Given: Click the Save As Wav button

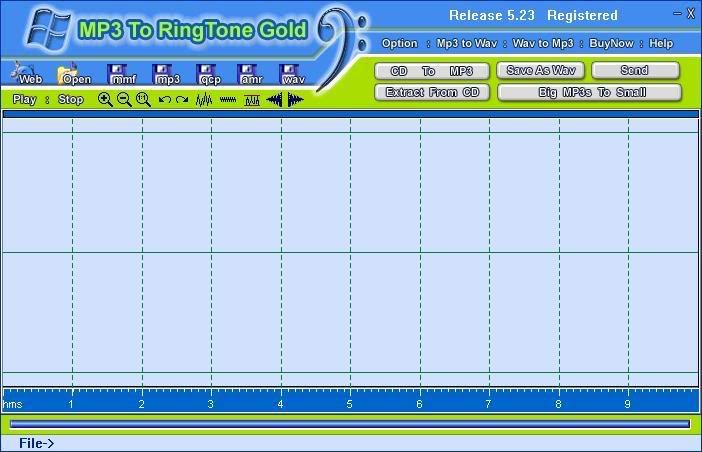Looking at the screenshot, I should pyautogui.click(x=540, y=70).
